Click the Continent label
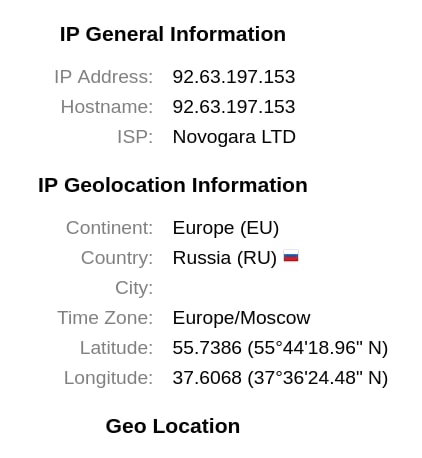This screenshot has width=422, height=458. [x=110, y=228]
